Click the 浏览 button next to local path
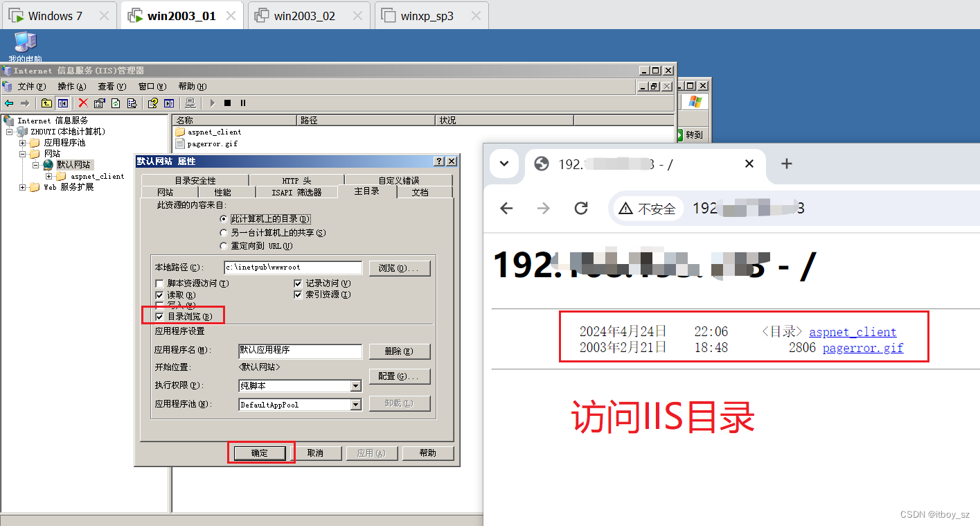This screenshot has height=526, width=980. (400, 268)
